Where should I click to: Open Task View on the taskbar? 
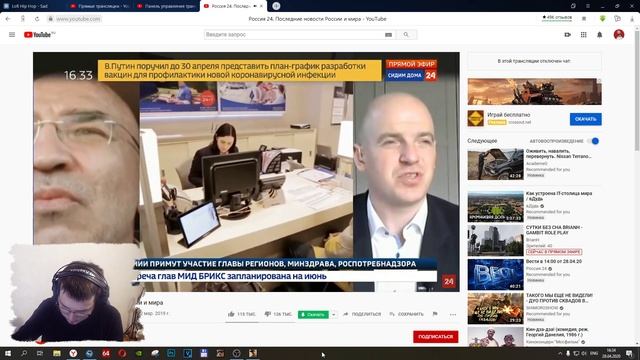point(40,353)
